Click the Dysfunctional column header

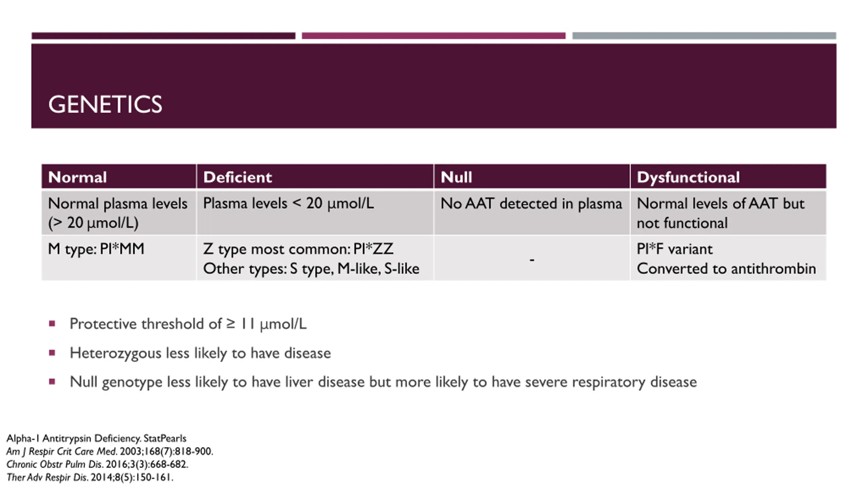pyautogui.click(x=688, y=177)
